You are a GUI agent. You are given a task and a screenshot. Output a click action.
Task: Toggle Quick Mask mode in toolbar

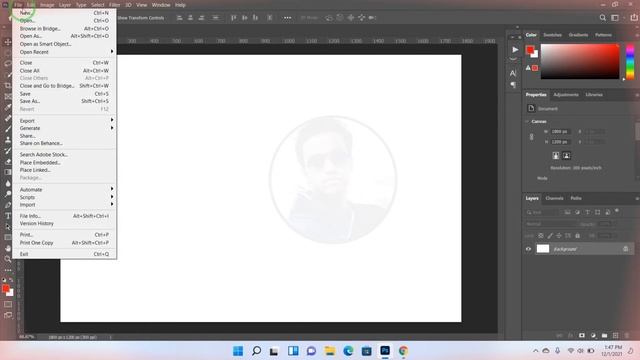[8, 304]
